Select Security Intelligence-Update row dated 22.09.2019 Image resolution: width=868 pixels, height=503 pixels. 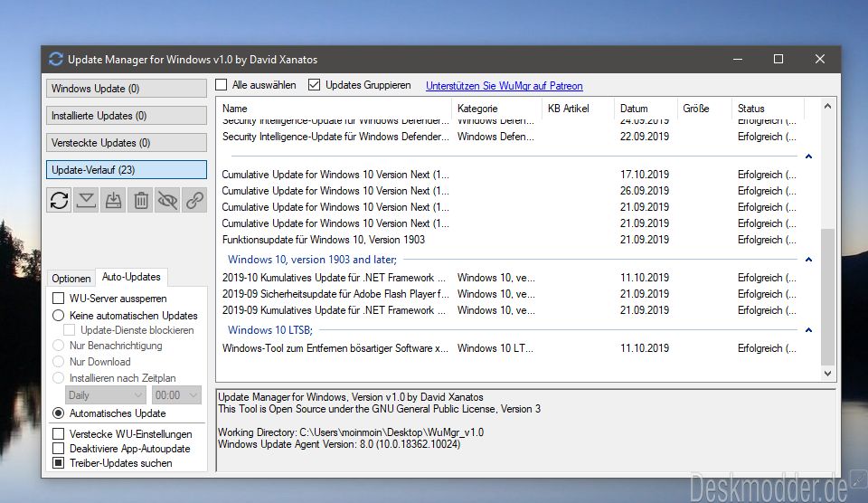tap(509, 137)
